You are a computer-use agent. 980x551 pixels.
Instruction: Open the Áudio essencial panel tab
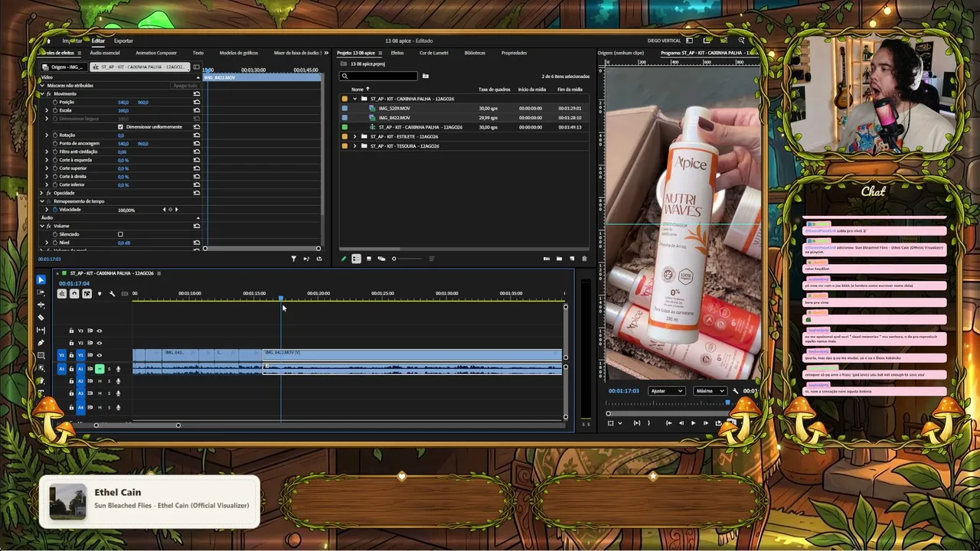[105, 53]
